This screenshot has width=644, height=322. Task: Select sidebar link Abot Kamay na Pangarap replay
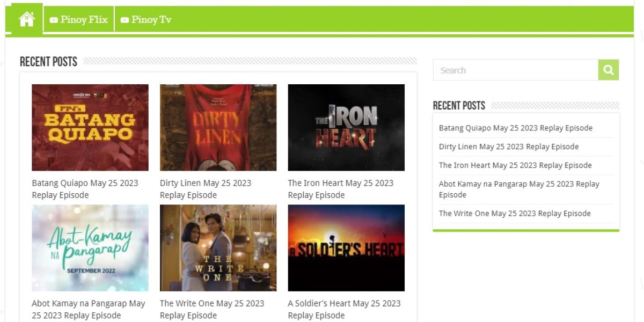[519, 189]
